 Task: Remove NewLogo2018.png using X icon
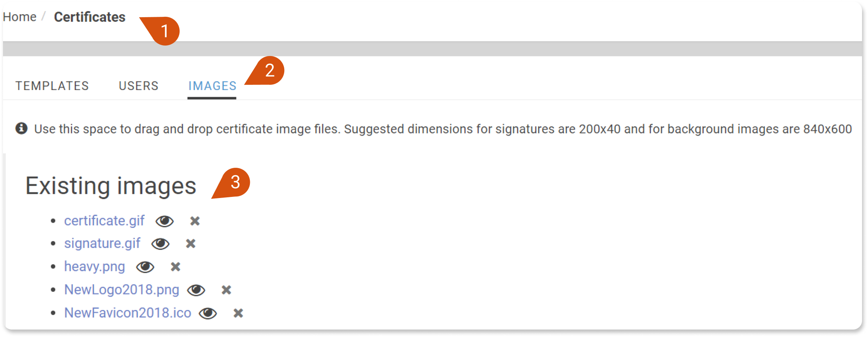pyautogui.click(x=226, y=290)
